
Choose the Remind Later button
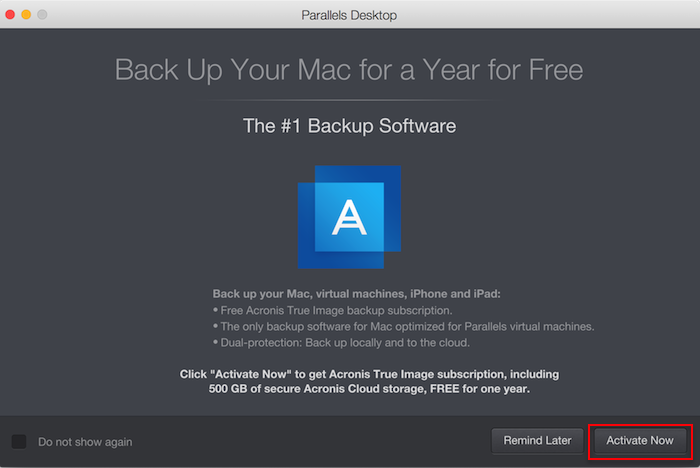538,441
